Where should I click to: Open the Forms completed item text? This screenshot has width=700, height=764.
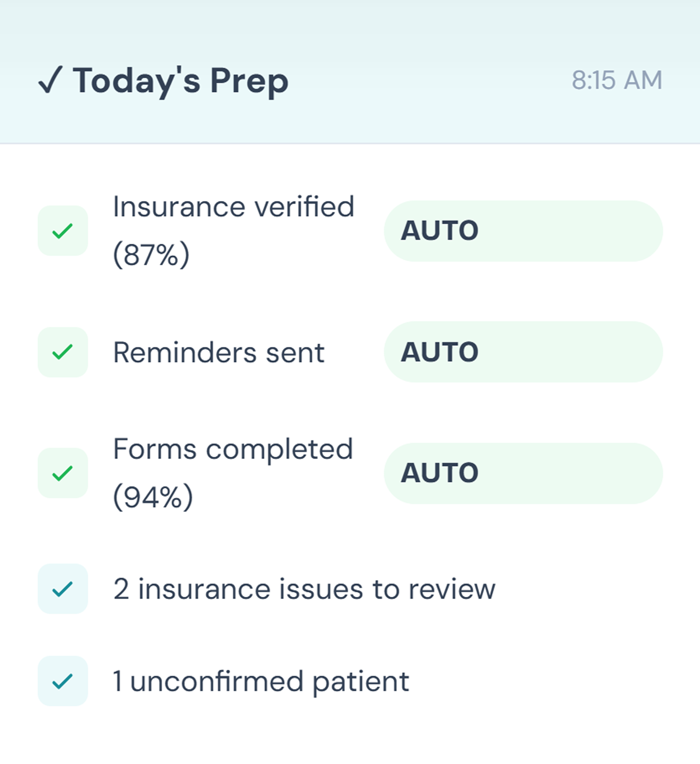pyautogui.click(x=233, y=449)
